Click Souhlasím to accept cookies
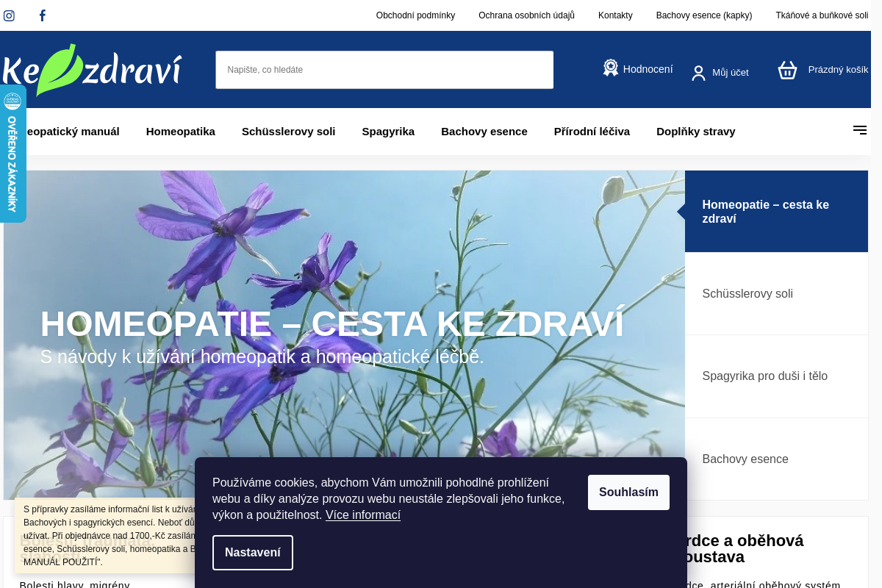882x588 pixels. [x=628, y=492]
